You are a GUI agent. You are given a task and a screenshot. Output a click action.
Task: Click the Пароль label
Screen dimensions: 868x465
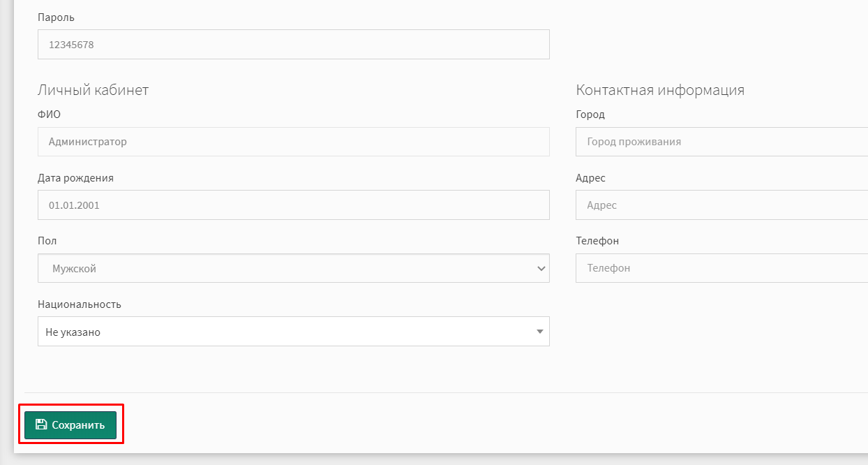coord(56,17)
